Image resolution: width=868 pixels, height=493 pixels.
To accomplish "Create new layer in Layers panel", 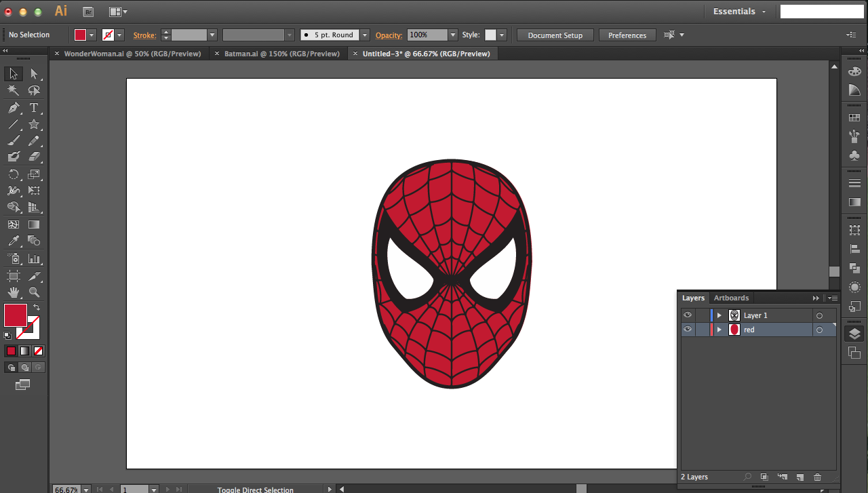I will pos(800,477).
